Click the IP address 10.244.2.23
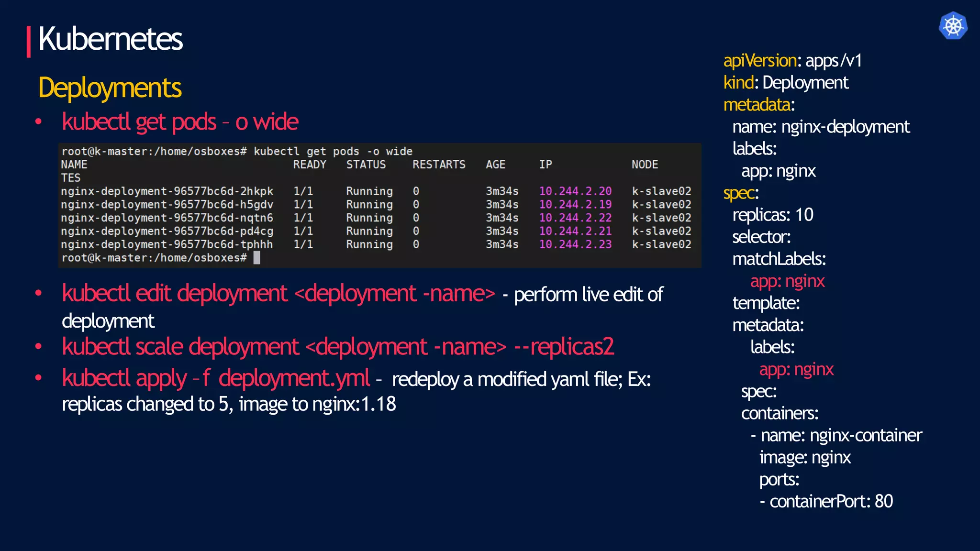 (x=575, y=244)
